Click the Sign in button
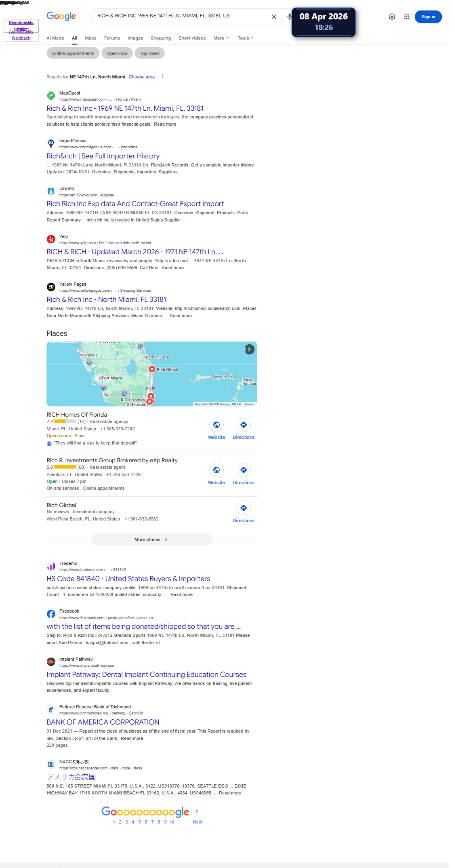This screenshot has height=868, width=454. [428, 17]
